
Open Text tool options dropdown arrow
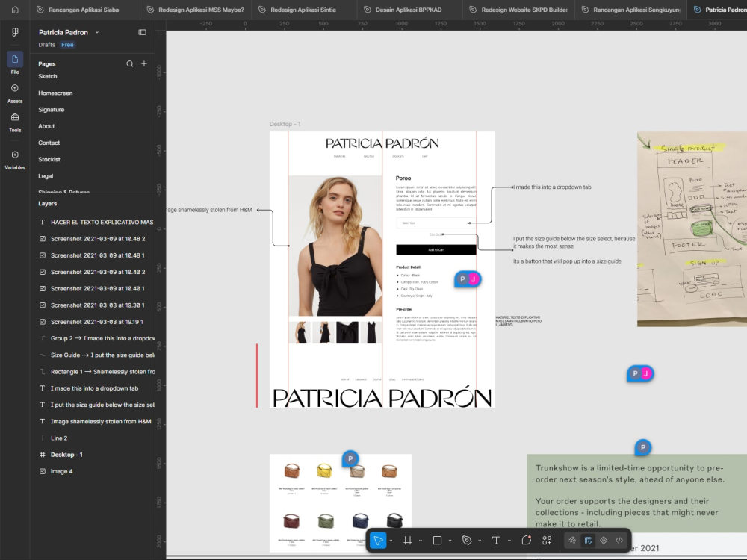[509, 541]
